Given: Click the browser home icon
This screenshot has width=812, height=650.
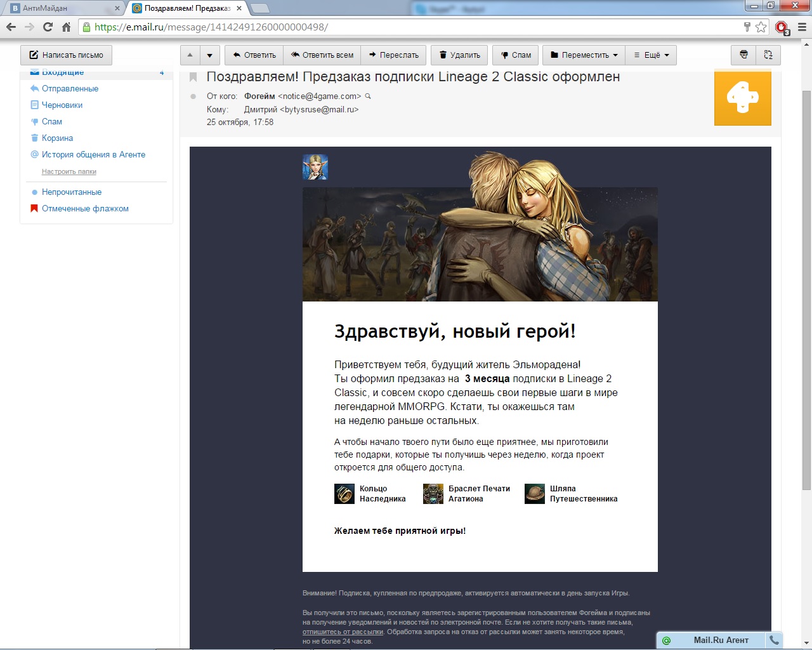Looking at the screenshot, I should 66,27.
